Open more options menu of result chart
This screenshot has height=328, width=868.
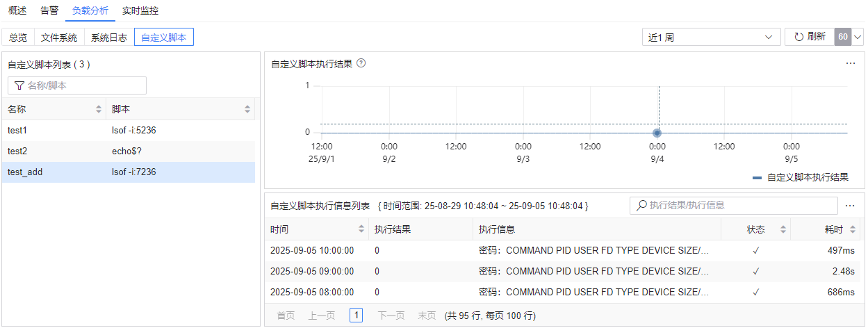[x=851, y=63]
